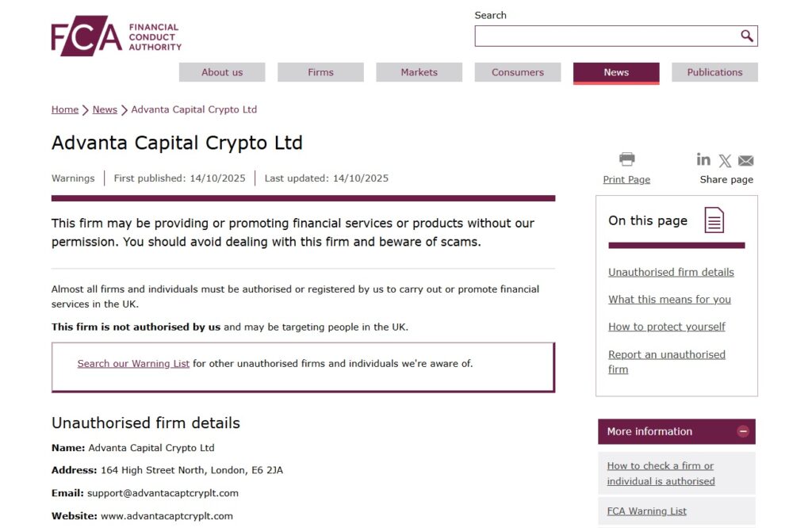This screenshot has width=812, height=528.
Task: Open How to protect yourself link
Action: (x=666, y=327)
